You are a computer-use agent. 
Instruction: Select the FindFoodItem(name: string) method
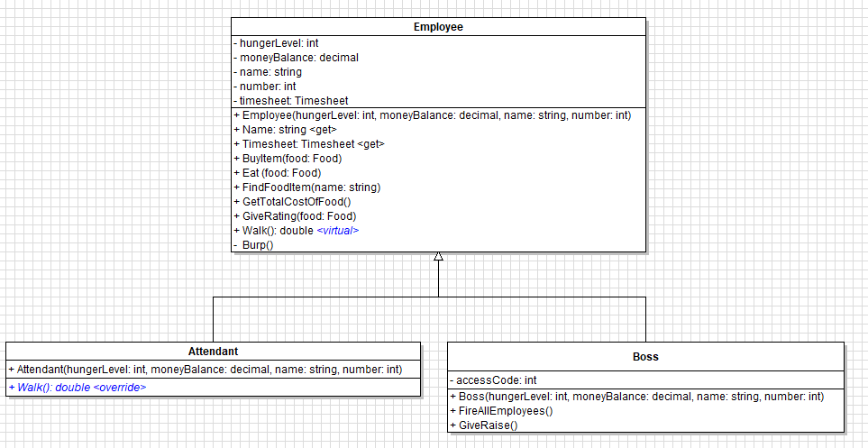(306, 187)
